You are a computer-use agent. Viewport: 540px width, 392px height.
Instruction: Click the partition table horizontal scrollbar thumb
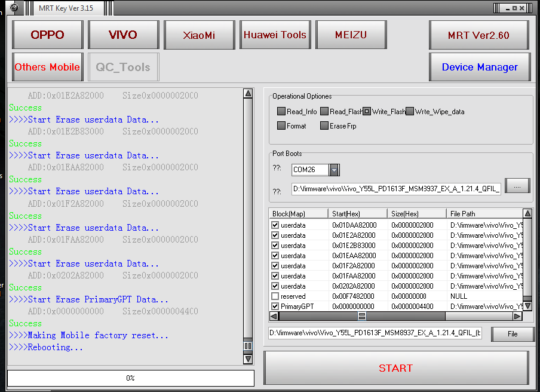pyautogui.click(x=362, y=316)
